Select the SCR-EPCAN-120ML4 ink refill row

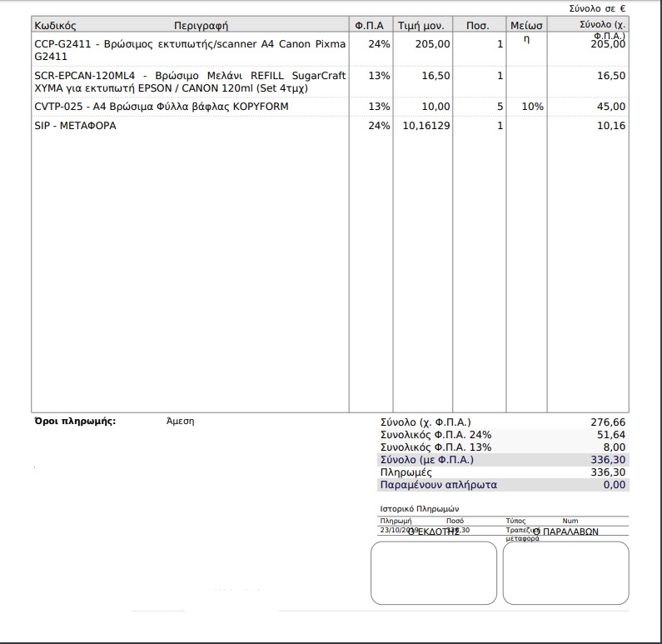coord(330,82)
